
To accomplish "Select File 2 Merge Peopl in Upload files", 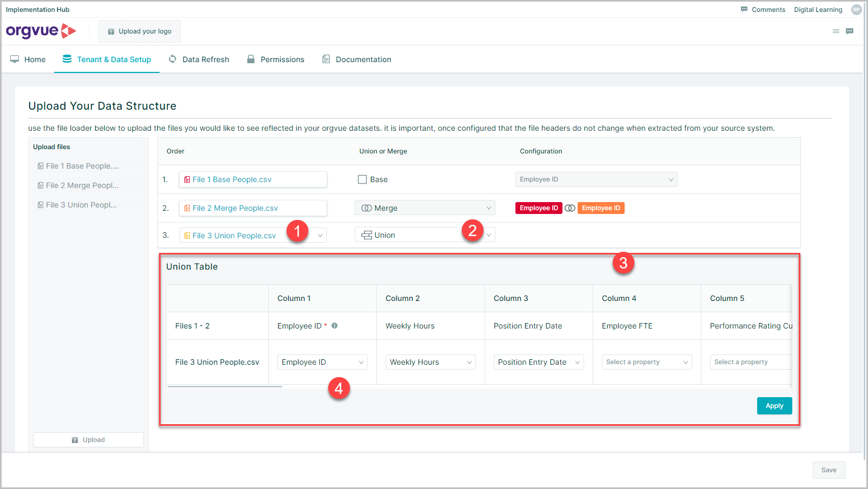I will pos(82,185).
